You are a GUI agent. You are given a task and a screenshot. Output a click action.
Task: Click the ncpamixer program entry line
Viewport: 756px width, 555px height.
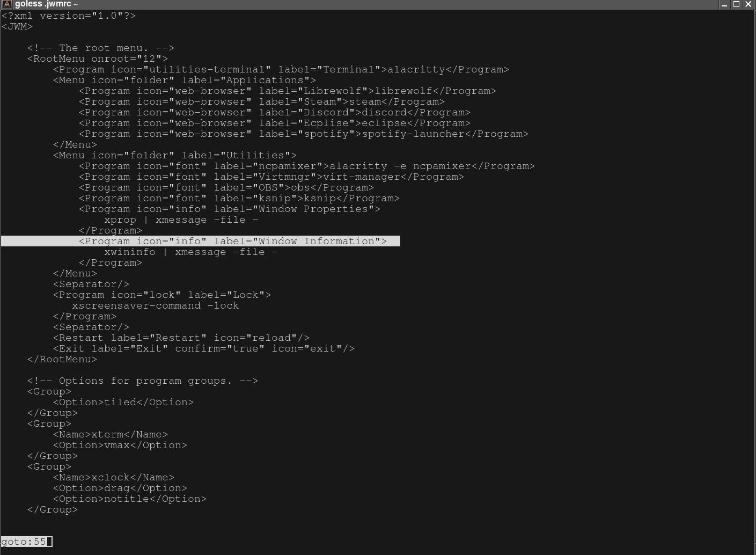[306, 166]
